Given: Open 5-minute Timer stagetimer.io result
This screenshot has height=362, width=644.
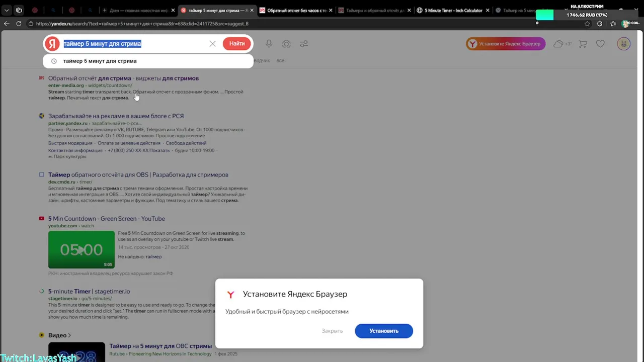Looking at the screenshot, I should [x=89, y=291].
